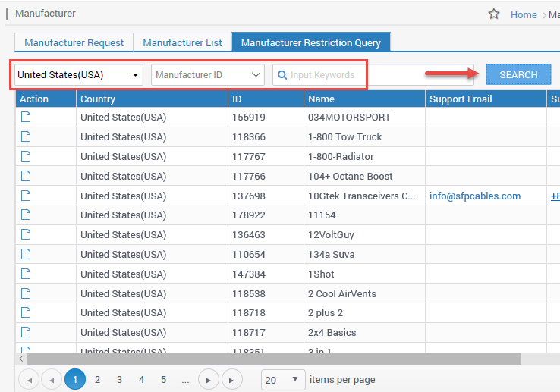Viewport: 560px width, 392px height.
Task: Open document icon for 2 Cool AirVents row
Action: click(x=26, y=293)
